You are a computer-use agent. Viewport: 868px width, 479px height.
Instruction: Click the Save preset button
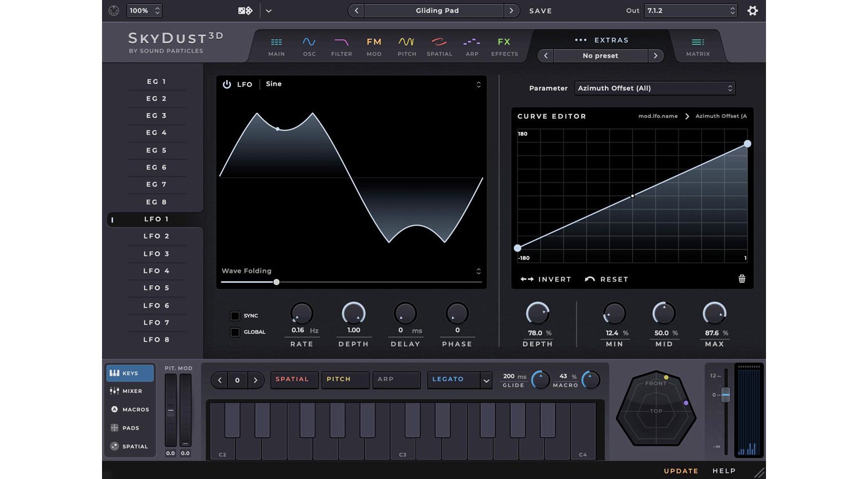click(x=540, y=11)
